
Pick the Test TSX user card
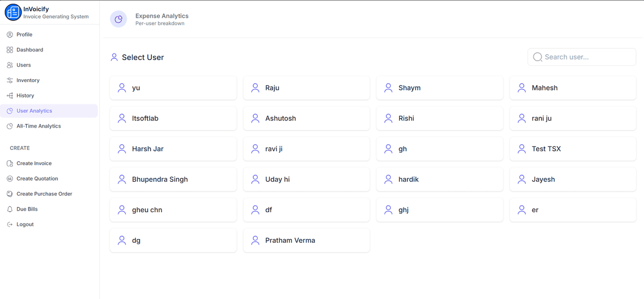pos(572,149)
